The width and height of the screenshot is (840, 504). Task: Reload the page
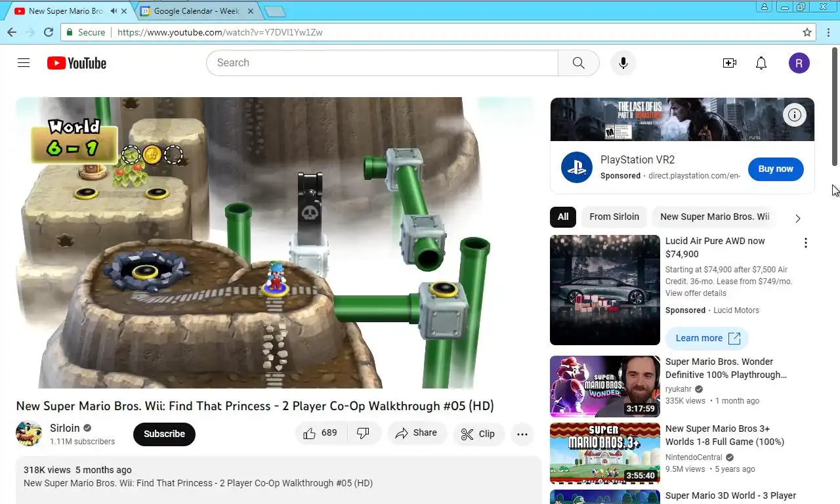tap(49, 32)
